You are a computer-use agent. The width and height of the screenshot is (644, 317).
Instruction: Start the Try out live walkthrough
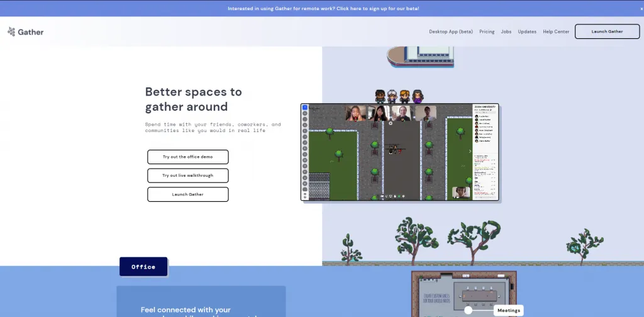coord(187,175)
